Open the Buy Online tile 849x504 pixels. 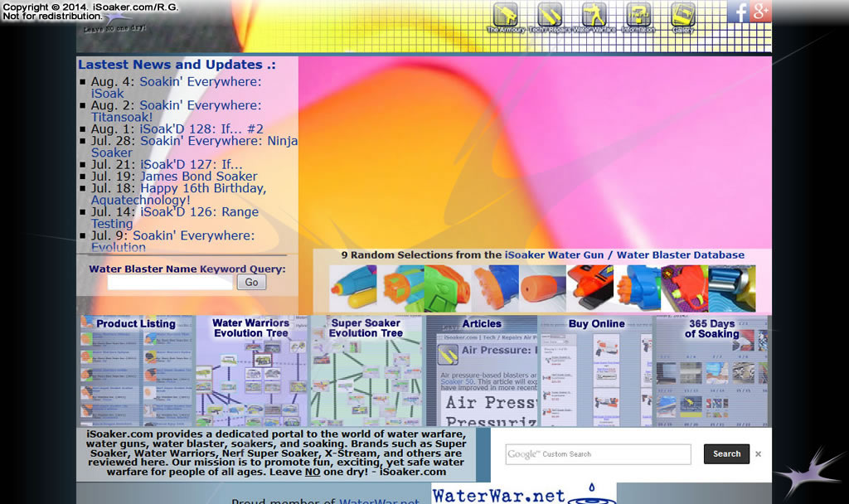(x=596, y=371)
